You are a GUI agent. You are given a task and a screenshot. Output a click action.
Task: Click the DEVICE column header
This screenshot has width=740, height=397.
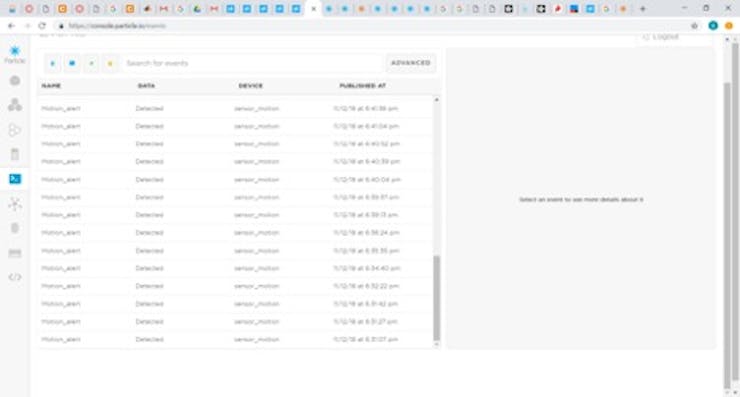point(251,86)
